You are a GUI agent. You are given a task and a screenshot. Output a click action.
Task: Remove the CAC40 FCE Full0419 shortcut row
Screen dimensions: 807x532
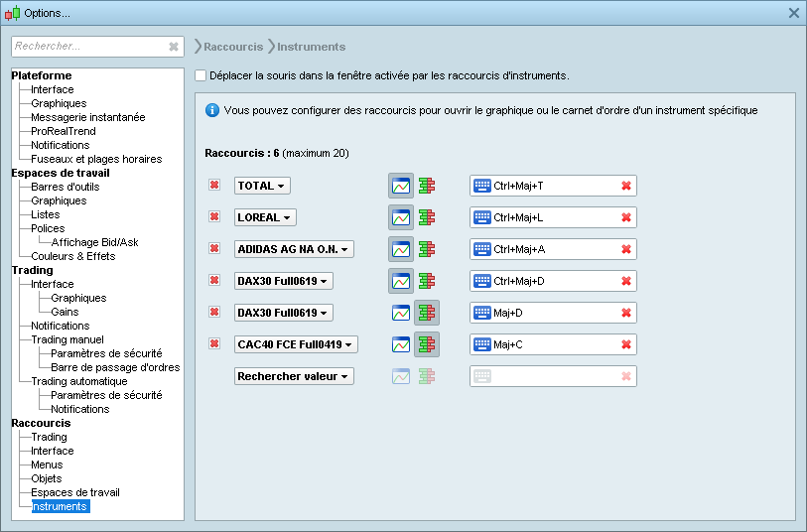pyautogui.click(x=214, y=343)
